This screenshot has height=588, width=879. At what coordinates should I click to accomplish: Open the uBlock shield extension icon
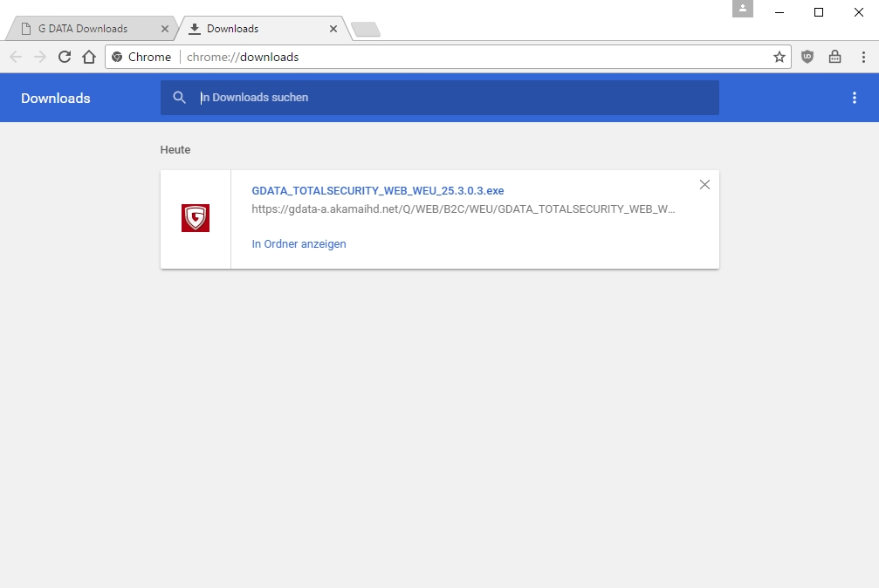click(807, 57)
